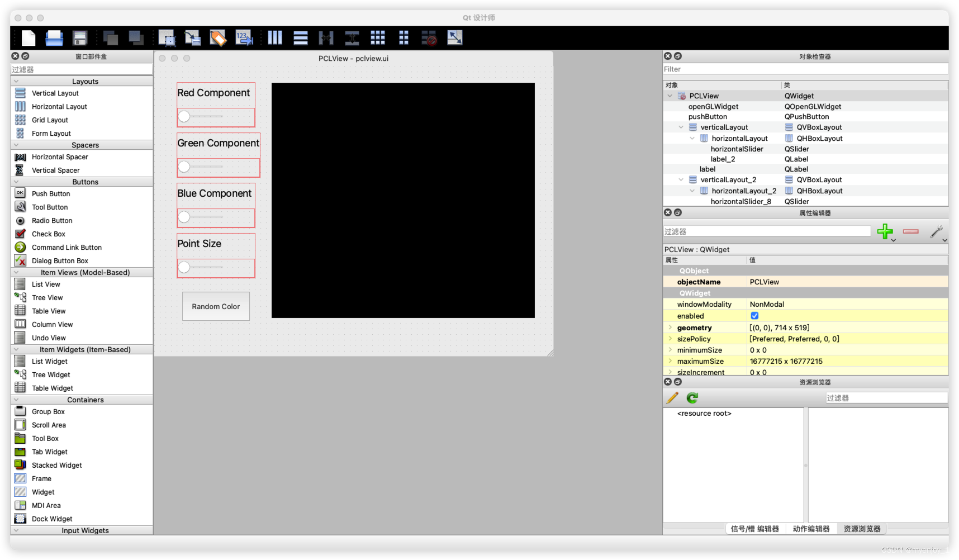The width and height of the screenshot is (959, 560).
Task: Click the windowModality NonModal value
Action: click(x=767, y=305)
